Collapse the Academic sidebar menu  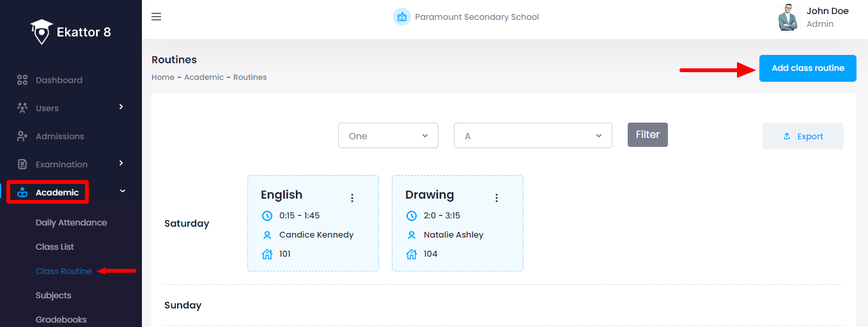coord(123,192)
